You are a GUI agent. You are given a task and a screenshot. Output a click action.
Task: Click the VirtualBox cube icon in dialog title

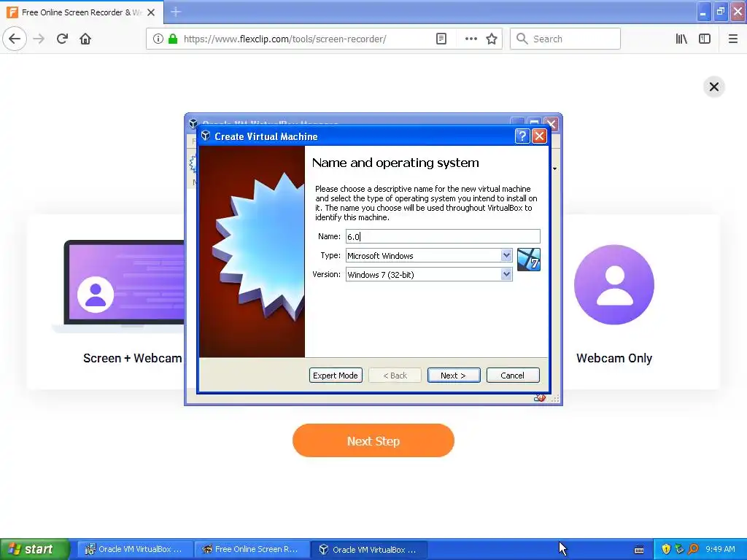(206, 136)
